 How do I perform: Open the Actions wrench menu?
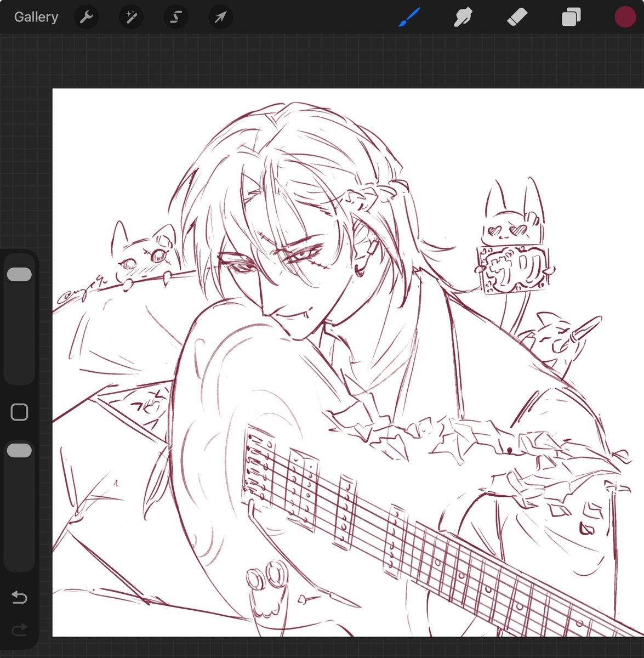[x=86, y=17]
